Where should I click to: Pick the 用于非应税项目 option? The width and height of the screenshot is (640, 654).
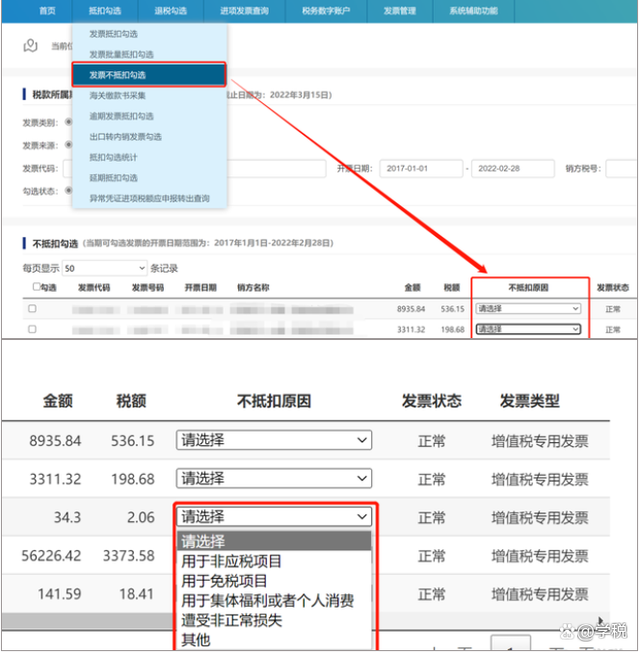pyautogui.click(x=232, y=562)
